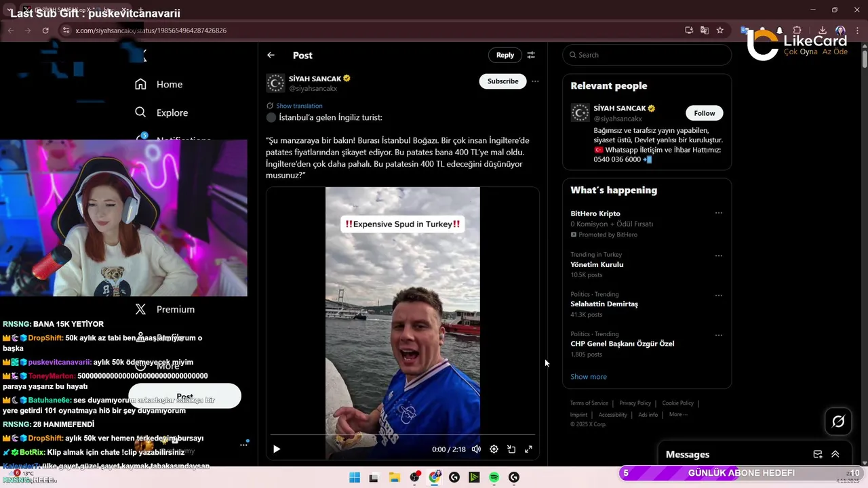The height and width of the screenshot is (488, 868).
Task: Open the Home page in X sidebar
Action: (159, 84)
